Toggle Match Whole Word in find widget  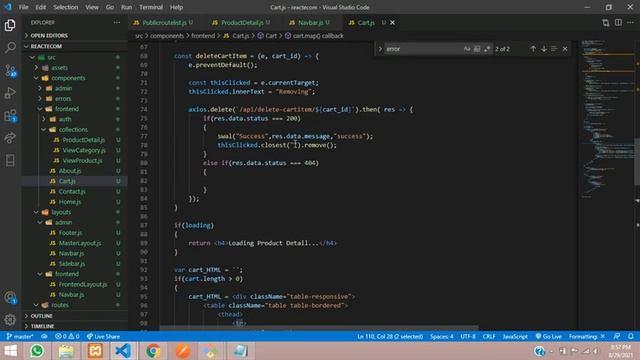[x=477, y=49]
